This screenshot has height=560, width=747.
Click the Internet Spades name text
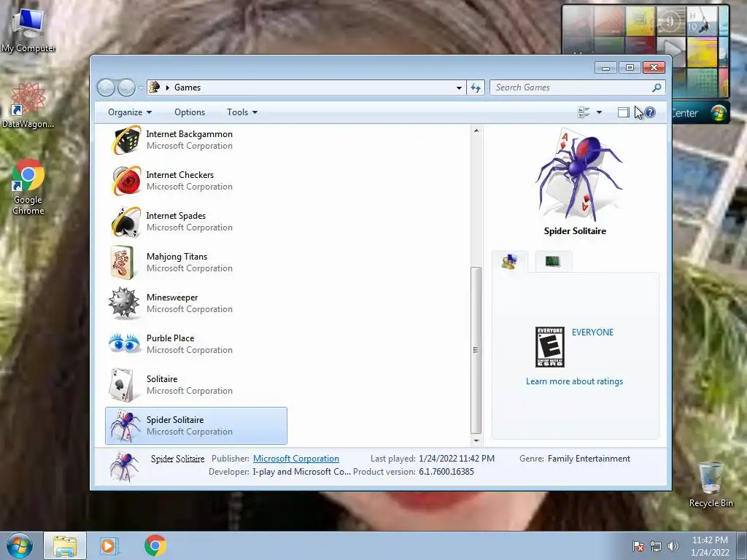pos(176,216)
